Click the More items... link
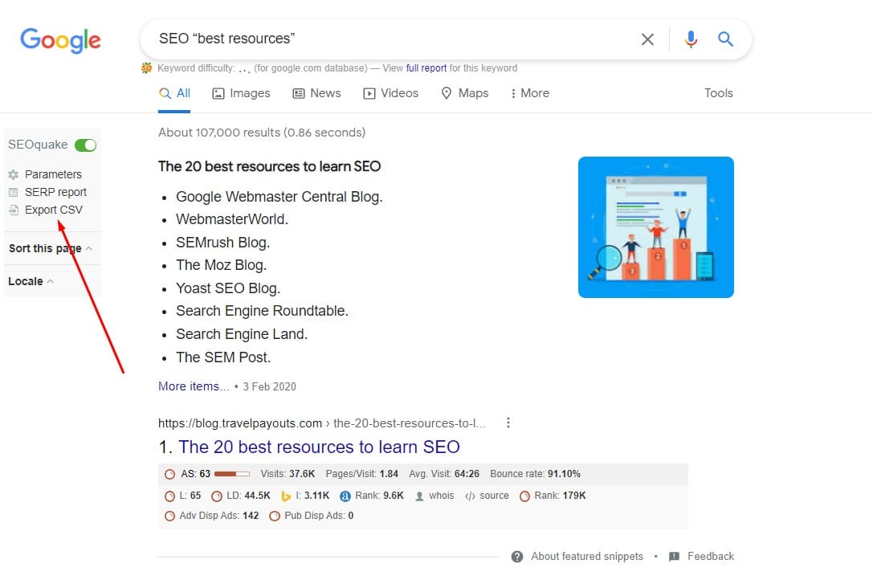Viewport: 873px width, 588px height. (194, 386)
